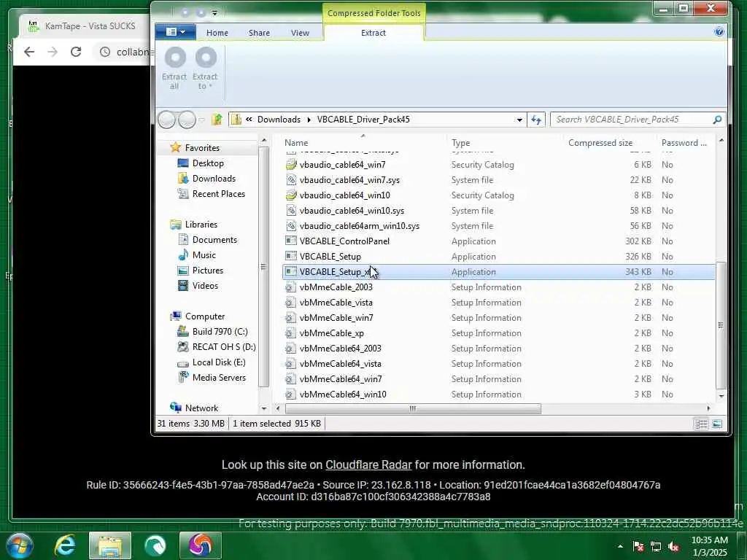This screenshot has width=747, height=560.
Task: Click the Forward navigation button in Explorer
Action: [x=187, y=120]
